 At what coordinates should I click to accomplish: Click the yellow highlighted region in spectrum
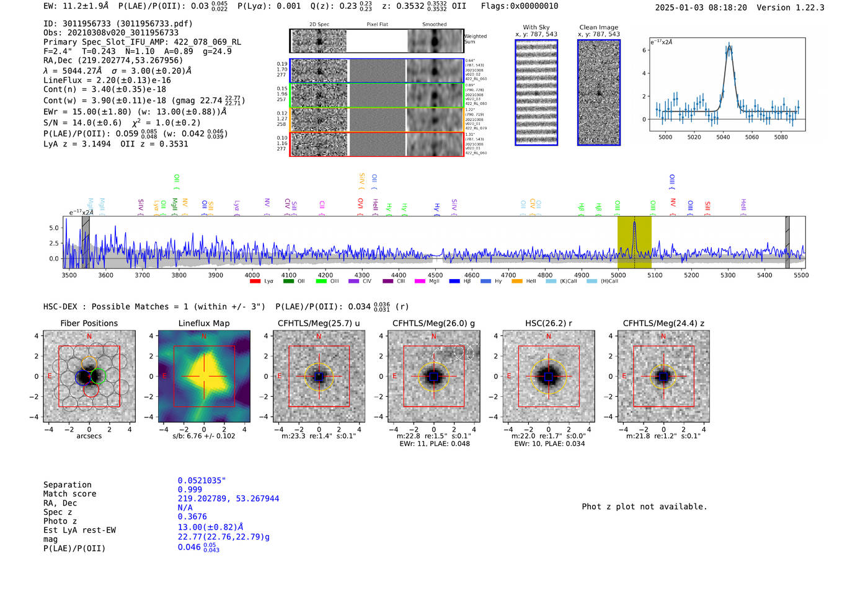click(x=634, y=242)
